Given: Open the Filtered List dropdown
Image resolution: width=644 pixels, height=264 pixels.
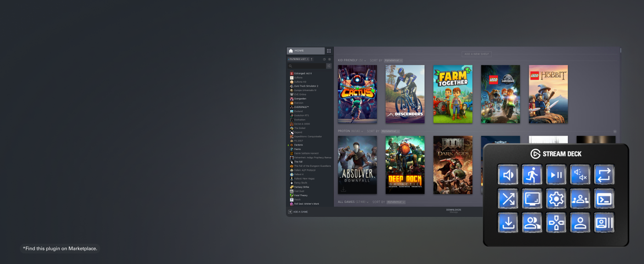Looking at the screenshot, I should (299, 59).
